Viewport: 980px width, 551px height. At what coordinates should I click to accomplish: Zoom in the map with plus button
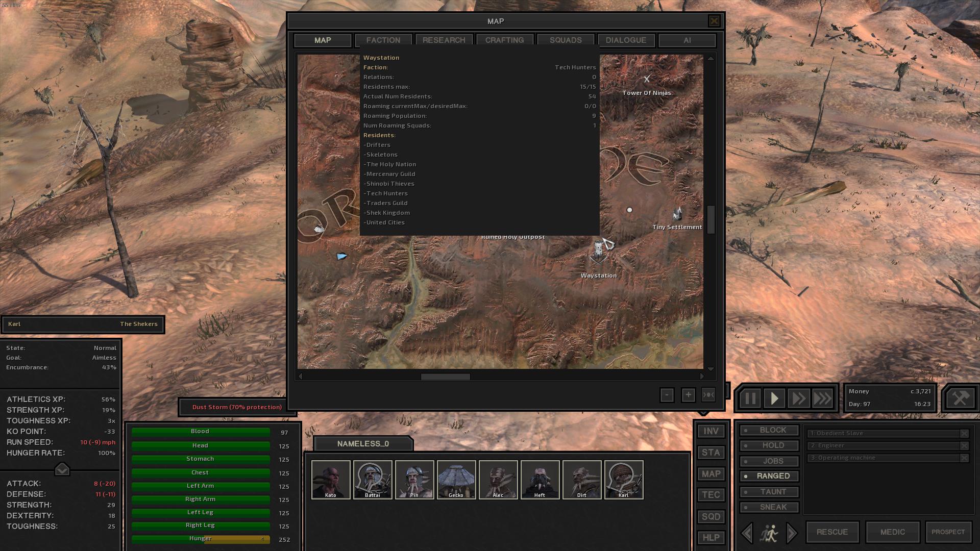coord(688,395)
